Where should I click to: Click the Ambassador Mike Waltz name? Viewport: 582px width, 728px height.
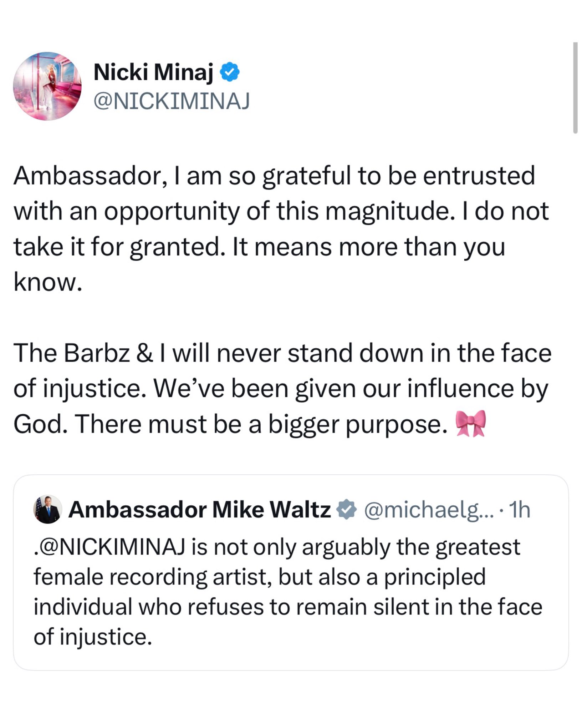pos(200,509)
